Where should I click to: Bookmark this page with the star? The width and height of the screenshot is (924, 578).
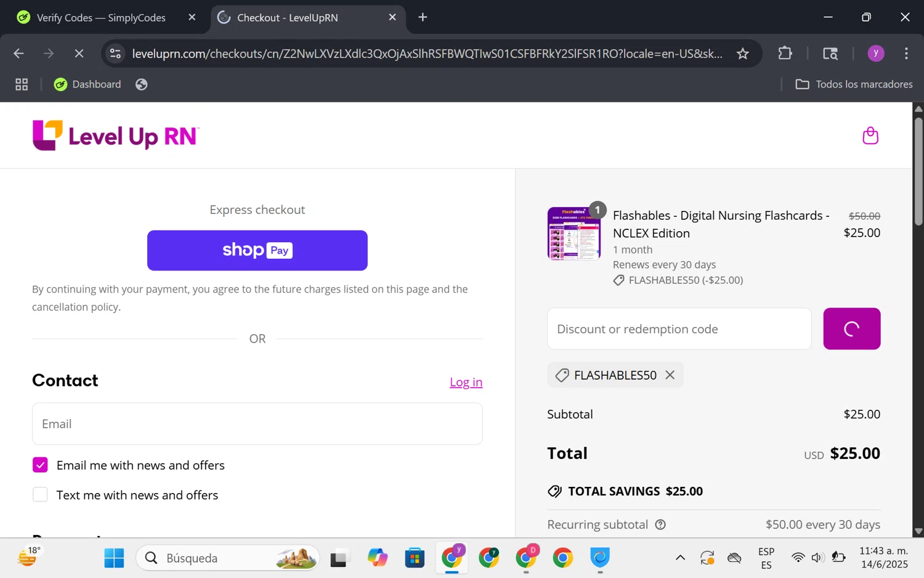pyautogui.click(x=743, y=54)
